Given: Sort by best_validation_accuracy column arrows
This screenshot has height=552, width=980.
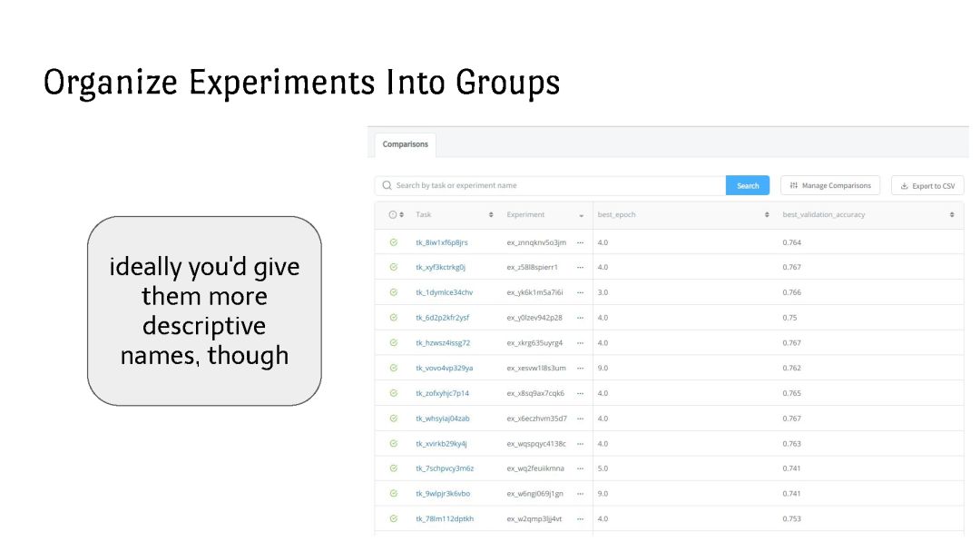Looking at the screenshot, I should coord(952,215).
